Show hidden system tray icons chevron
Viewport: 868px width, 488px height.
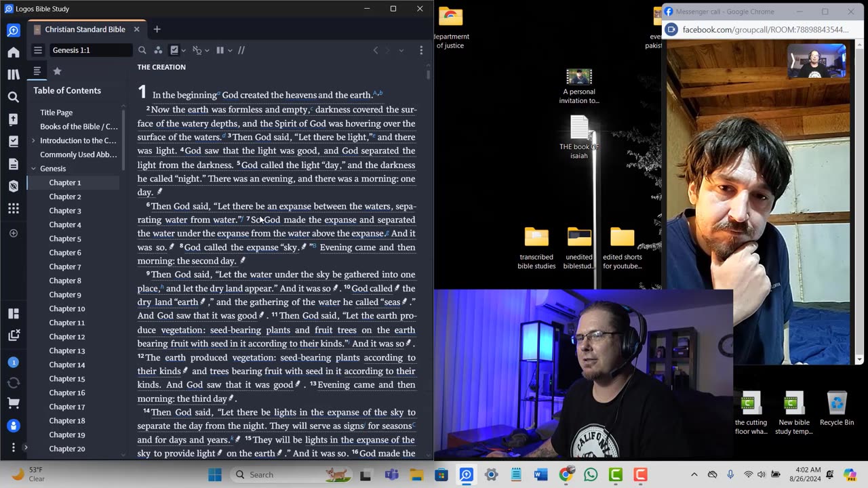pyautogui.click(x=694, y=474)
